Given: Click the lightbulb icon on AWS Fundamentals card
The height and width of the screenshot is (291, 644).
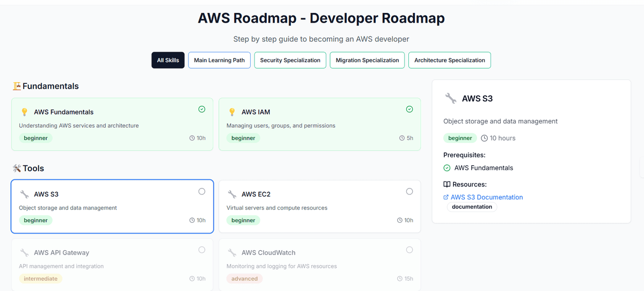Looking at the screenshot, I should point(24,112).
